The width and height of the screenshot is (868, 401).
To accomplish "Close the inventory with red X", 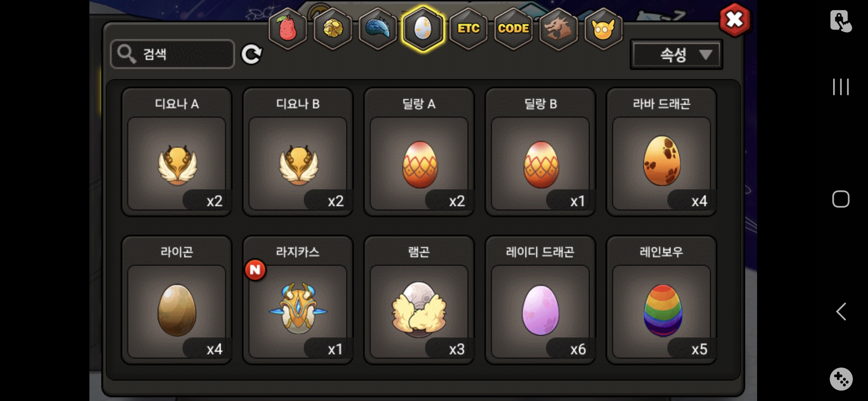I will (x=735, y=20).
